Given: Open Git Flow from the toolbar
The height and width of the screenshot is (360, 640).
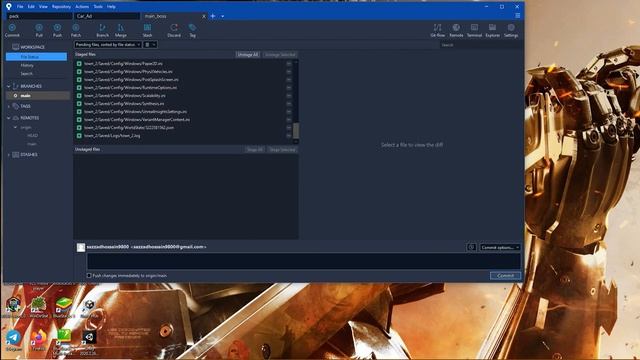Looking at the screenshot, I should pos(438,30).
